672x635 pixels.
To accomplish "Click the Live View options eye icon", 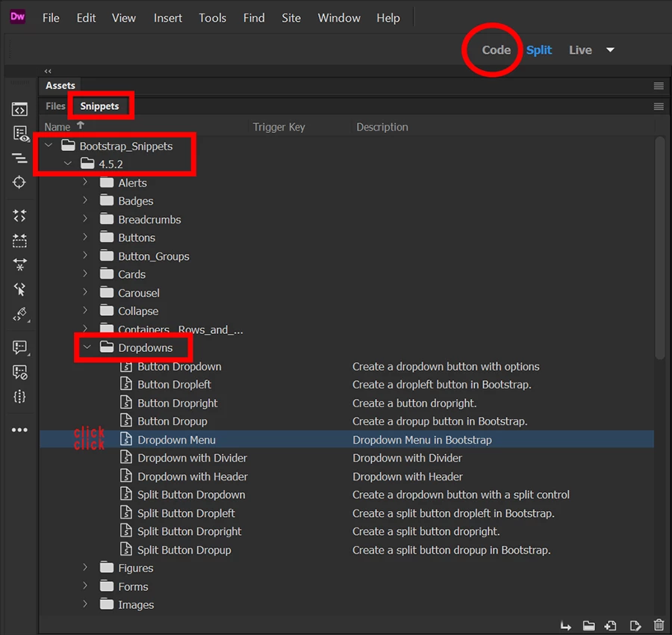I will (20, 134).
